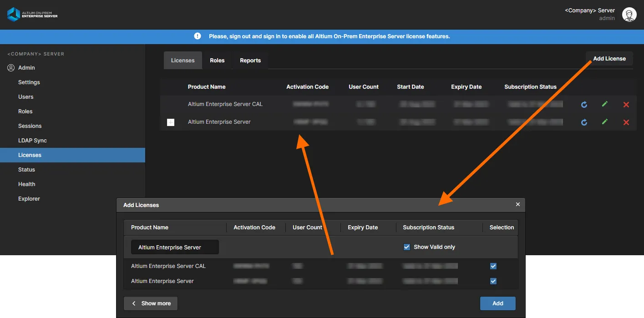Refresh the Altium Enterprise Server CAL license
The image size is (644, 318).
tap(584, 105)
